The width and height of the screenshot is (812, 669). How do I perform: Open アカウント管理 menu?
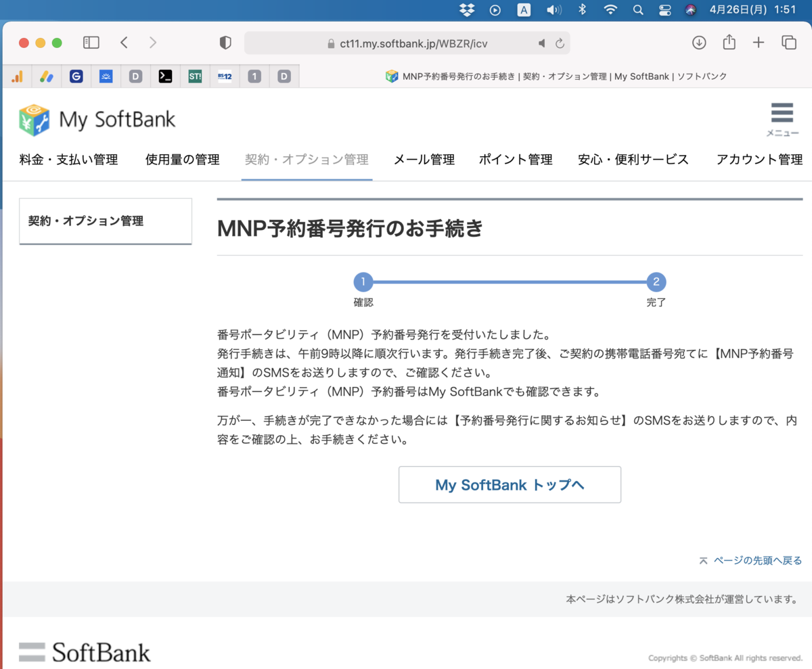pyautogui.click(x=759, y=160)
